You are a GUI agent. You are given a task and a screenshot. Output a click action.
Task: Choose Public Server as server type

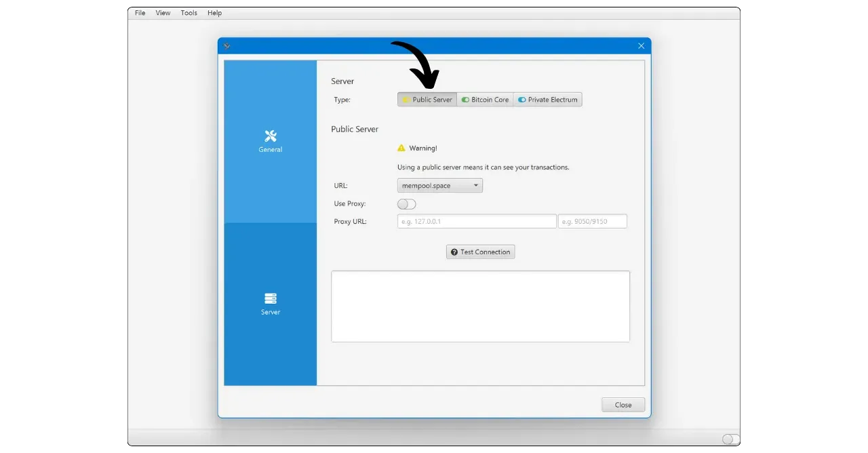[427, 100]
